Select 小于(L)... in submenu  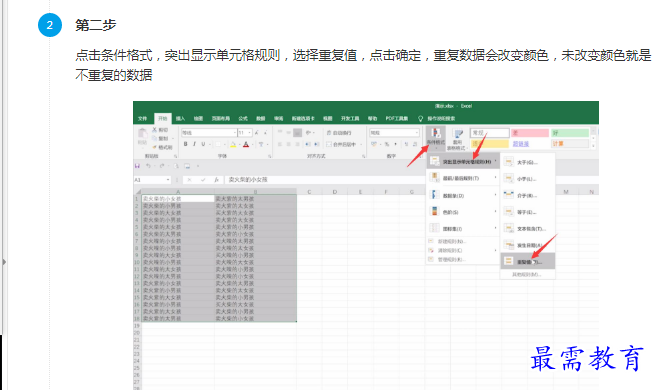(528, 179)
